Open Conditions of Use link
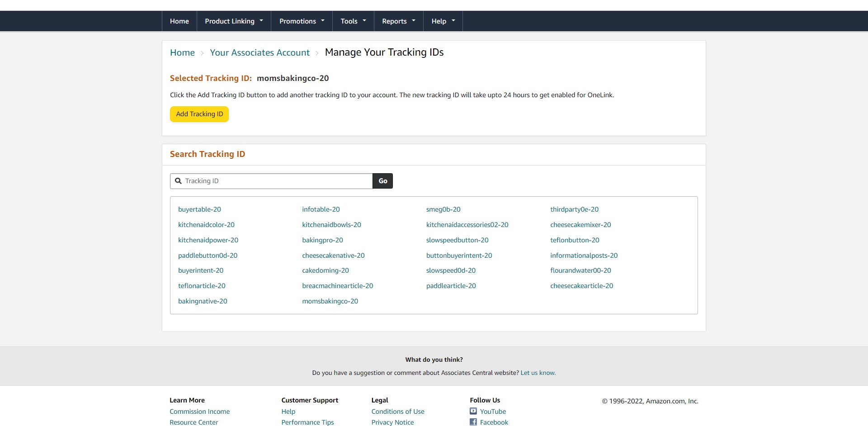Image resolution: width=868 pixels, height=426 pixels. (x=398, y=412)
